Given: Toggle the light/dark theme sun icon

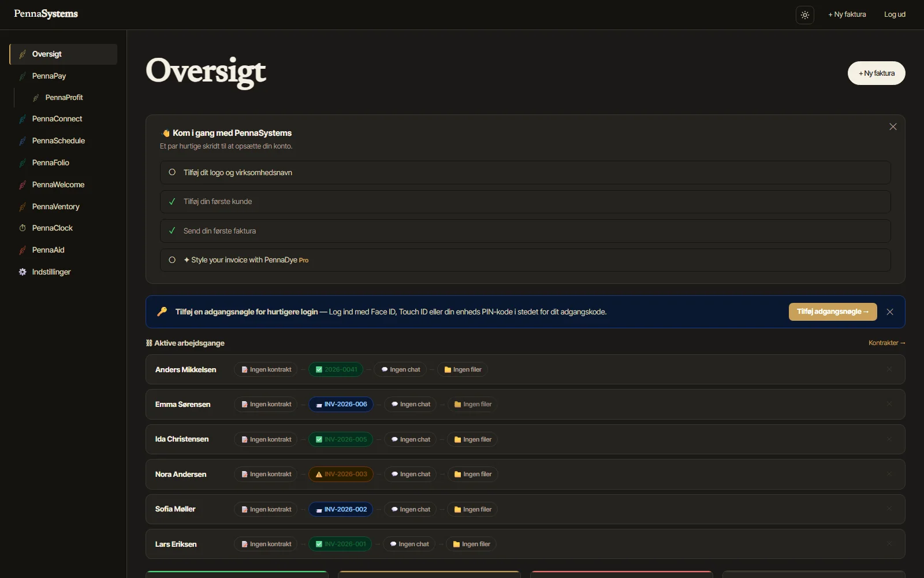Looking at the screenshot, I should tap(804, 15).
